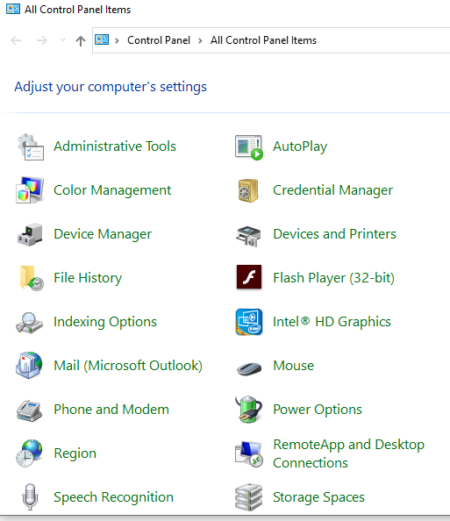Open the Administrative Tools icon

tap(30, 147)
